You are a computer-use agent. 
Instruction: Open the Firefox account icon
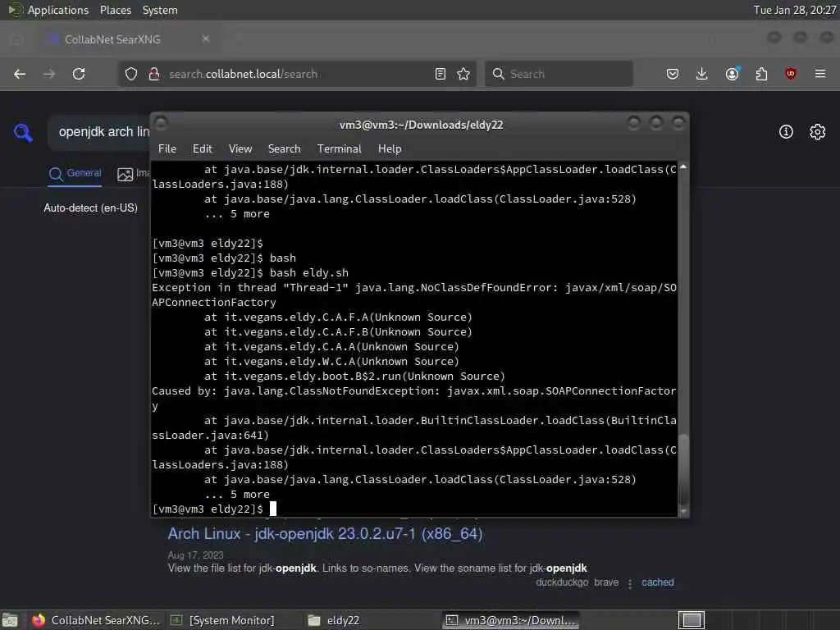(732, 74)
